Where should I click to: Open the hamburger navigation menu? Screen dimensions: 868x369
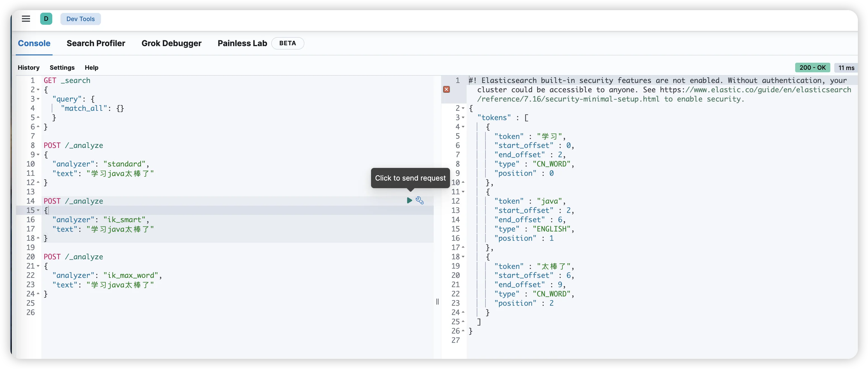26,19
